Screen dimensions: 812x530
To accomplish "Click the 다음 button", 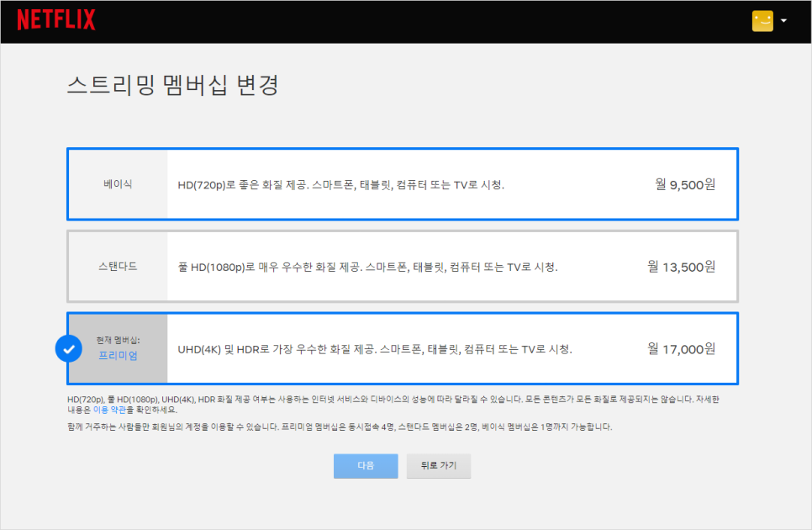I will [x=366, y=466].
